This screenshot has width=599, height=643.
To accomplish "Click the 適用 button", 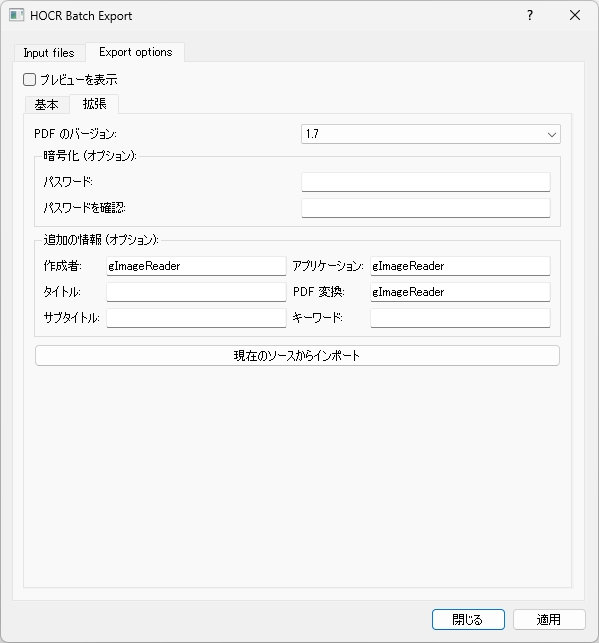I will (549, 619).
